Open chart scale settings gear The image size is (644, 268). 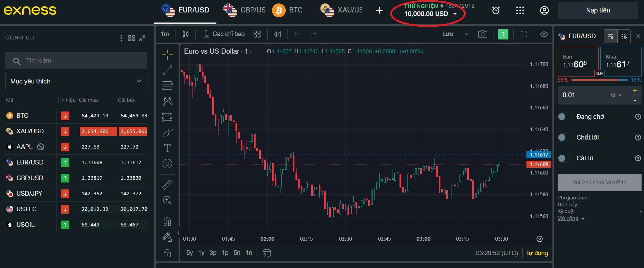tap(539, 239)
